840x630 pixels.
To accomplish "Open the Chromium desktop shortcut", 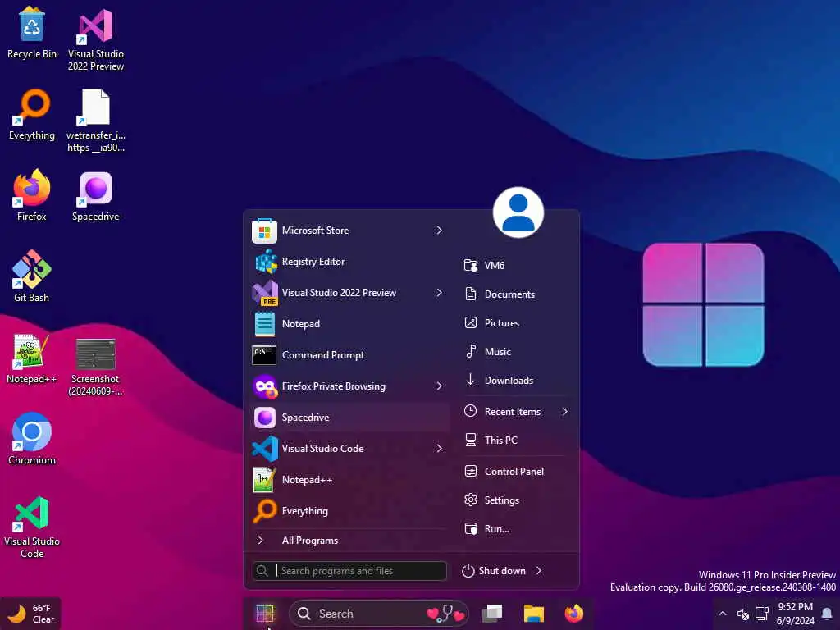I will click(x=32, y=439).
